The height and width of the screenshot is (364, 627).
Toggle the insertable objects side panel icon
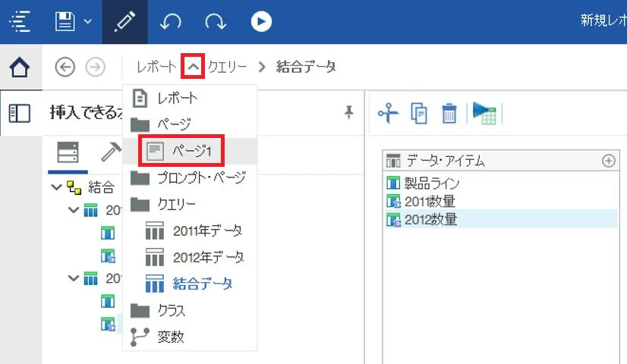pyautogui.click(x=20, y=114)
